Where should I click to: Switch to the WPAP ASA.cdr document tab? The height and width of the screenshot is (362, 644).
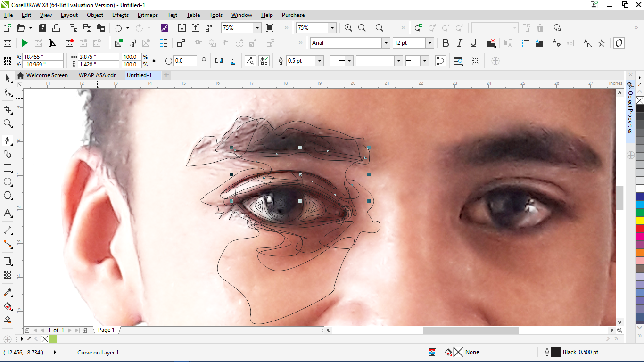click(97, 75)
